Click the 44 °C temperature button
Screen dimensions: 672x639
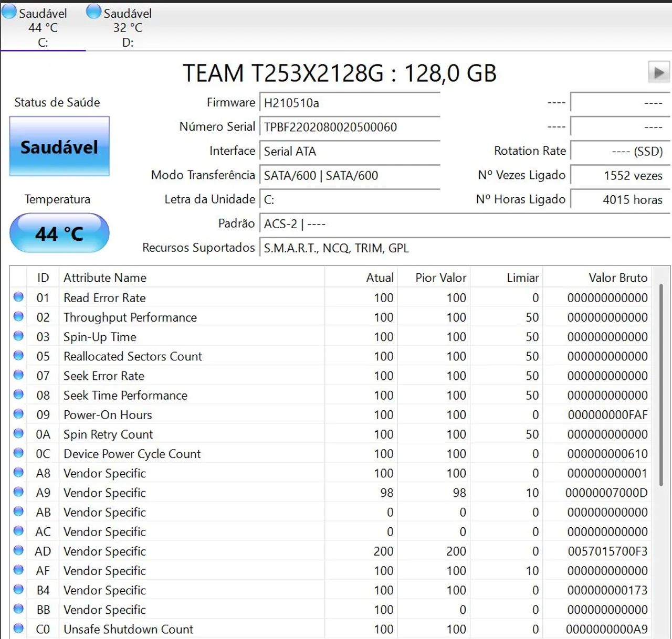(x=59, y=233)
